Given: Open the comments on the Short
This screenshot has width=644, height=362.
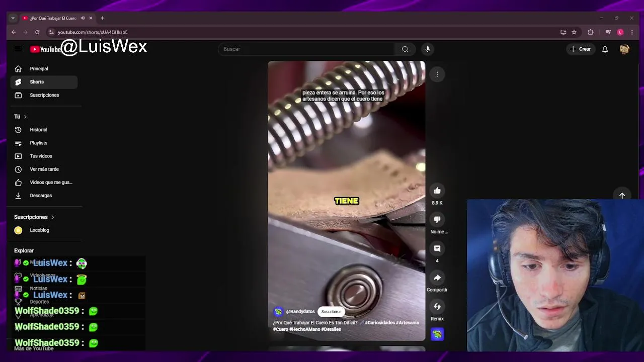Looking at the screenshot, I should (x=437, y=248).
